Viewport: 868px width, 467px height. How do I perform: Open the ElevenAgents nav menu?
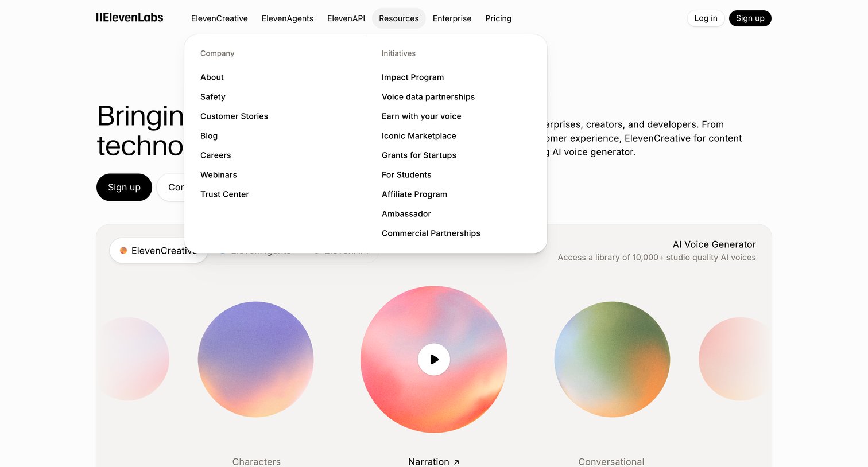click(288, 18)
